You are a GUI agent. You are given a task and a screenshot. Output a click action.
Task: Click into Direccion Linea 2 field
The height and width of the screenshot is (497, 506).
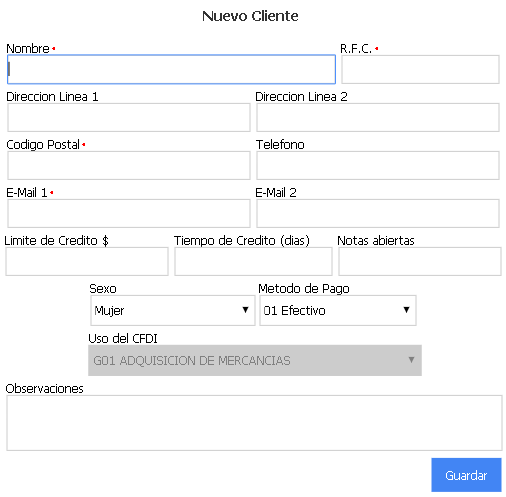pos(378,117)
